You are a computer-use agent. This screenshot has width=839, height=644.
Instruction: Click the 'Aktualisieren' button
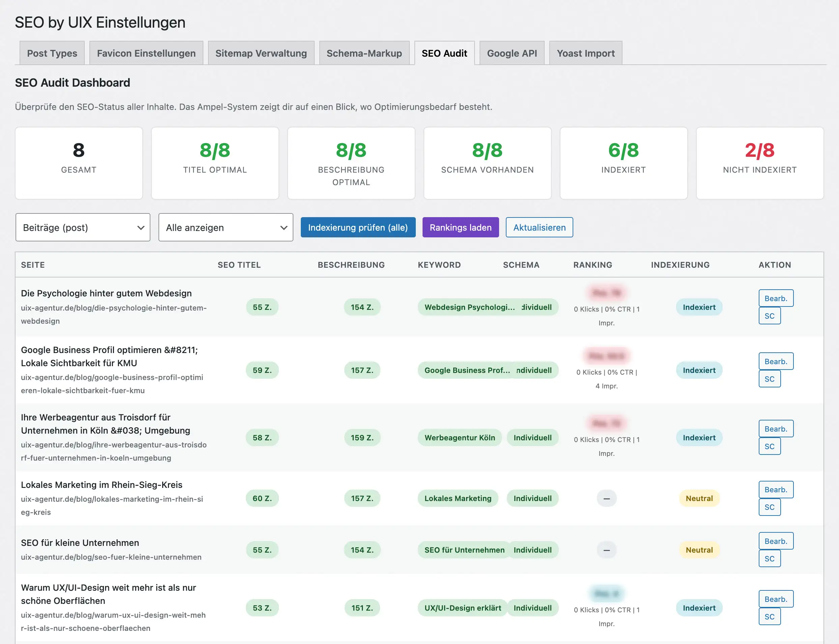click(539, 227)
